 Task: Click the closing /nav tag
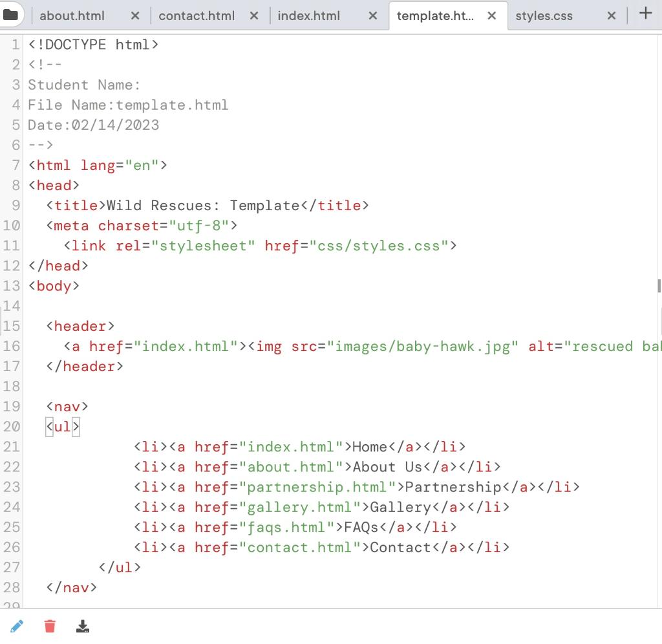point(71,588)
